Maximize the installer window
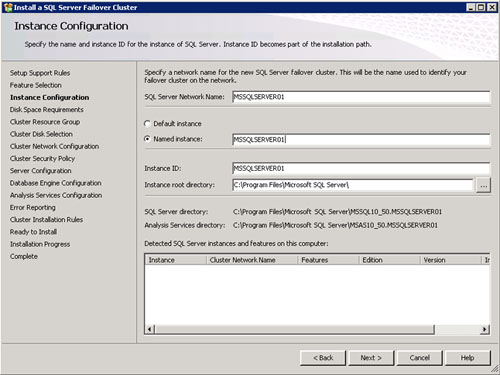 coord(481,7)
